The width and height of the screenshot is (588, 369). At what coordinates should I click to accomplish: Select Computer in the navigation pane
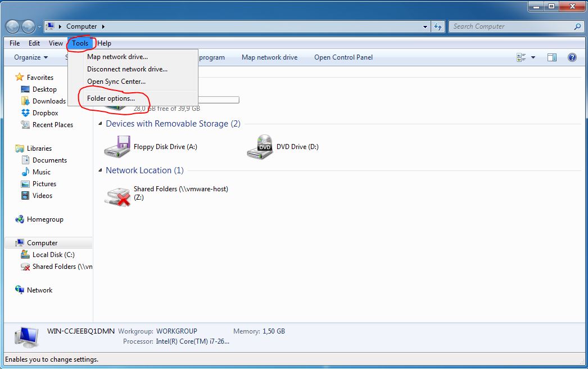click(x=48, y=243)
